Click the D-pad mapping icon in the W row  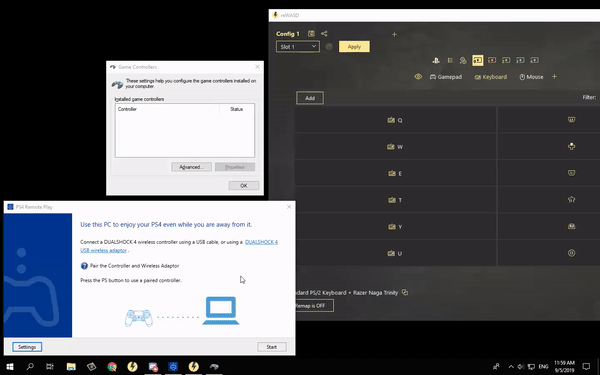coord(571,146)
